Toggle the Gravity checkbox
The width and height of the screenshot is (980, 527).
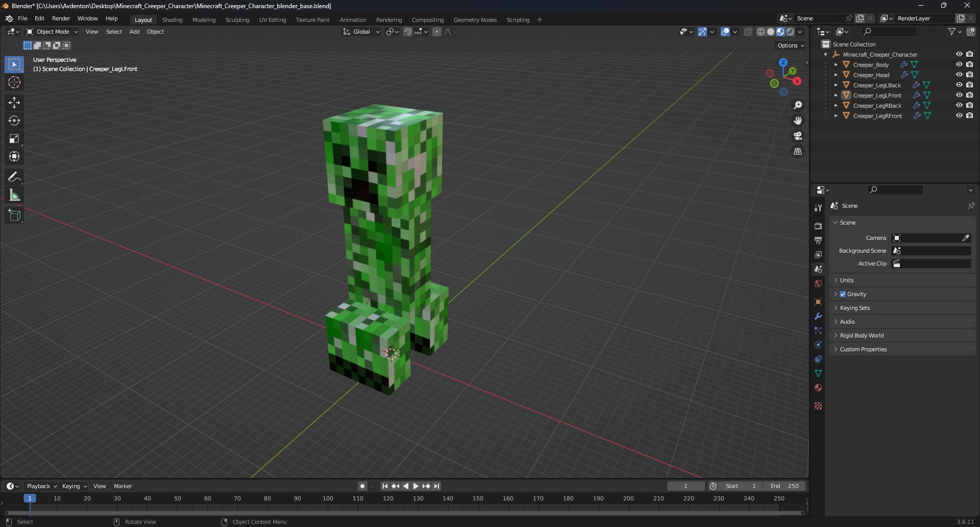[843, 294]
